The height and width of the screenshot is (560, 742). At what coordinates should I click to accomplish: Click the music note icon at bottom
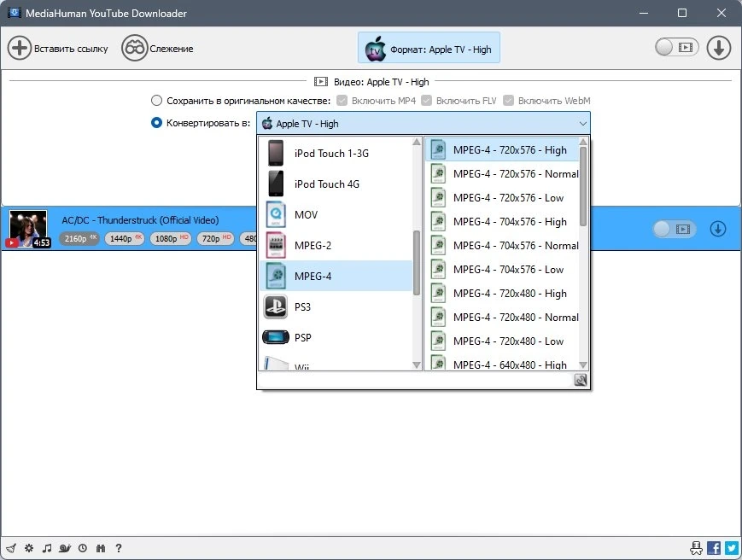[47, 548]
